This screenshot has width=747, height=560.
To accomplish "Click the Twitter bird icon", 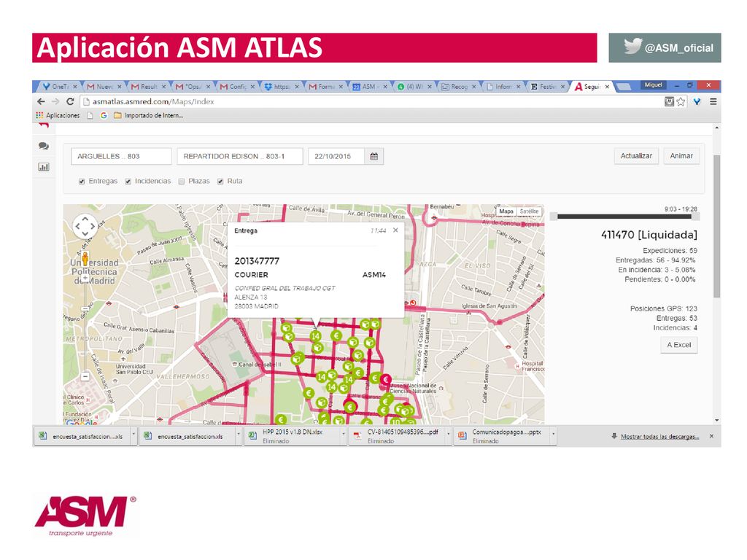I will (x=632, y=46).
